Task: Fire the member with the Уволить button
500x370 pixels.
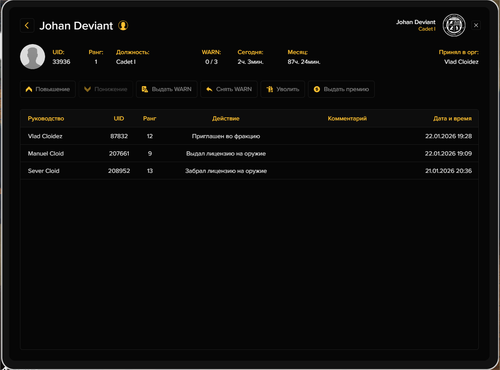Action: pyautogui.click(x=283, y=89)
